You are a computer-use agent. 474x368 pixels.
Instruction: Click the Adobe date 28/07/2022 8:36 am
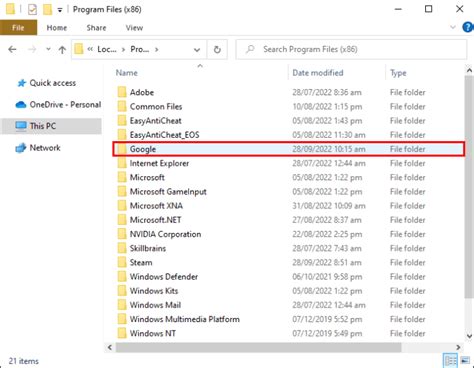(x=327, y=92)
